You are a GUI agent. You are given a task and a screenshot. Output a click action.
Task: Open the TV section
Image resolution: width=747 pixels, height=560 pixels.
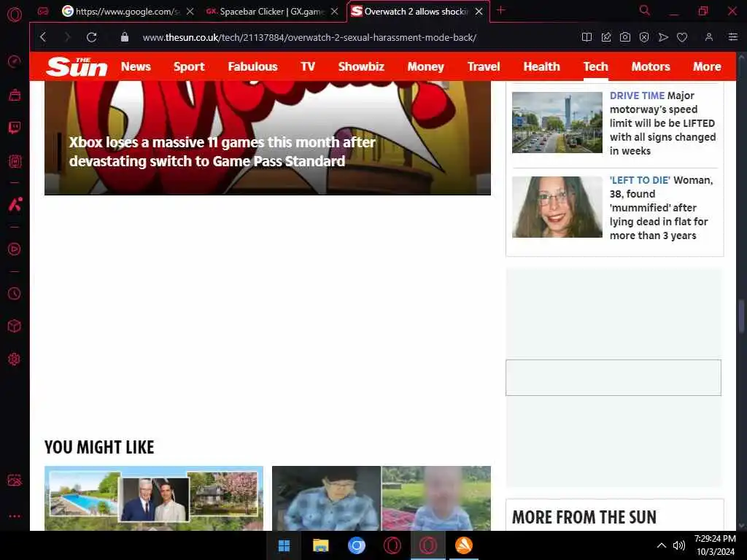308,66
